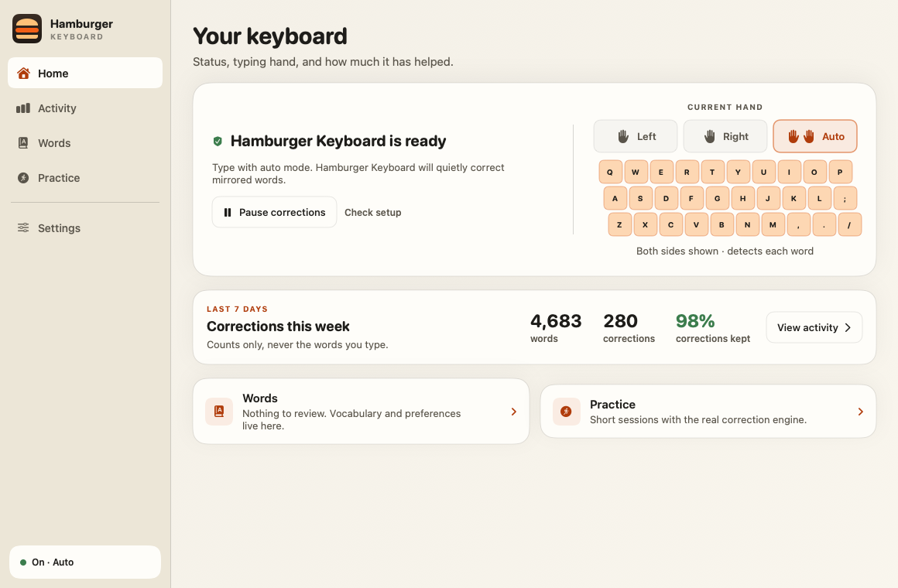Click the Words book icon in sidebar
The height and width of the screenshot is (588, 898).
coord(23,143)
